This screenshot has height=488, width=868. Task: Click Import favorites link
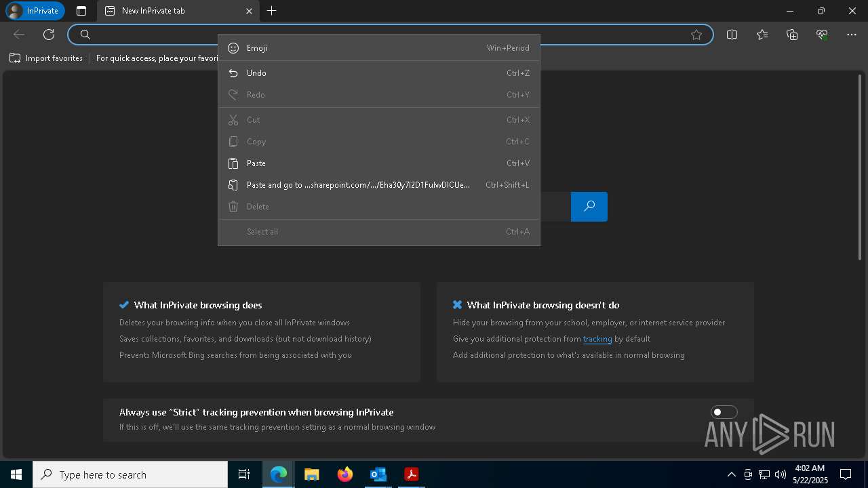46,58
